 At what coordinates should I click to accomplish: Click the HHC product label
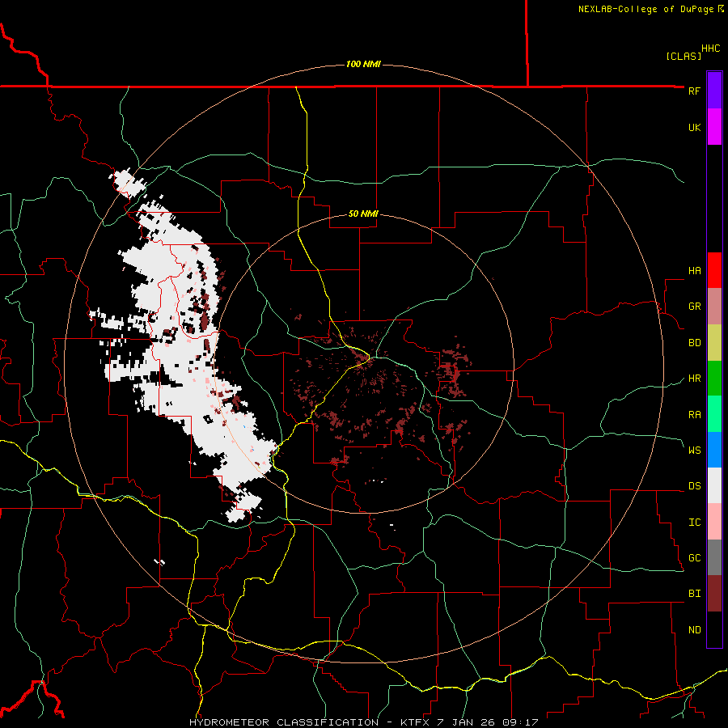click(x=711, y=49)
